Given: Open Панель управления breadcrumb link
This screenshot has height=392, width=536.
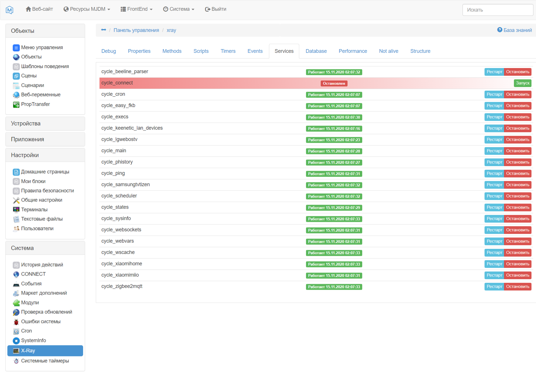Looking at the screenshot, I should coord(136,30).
